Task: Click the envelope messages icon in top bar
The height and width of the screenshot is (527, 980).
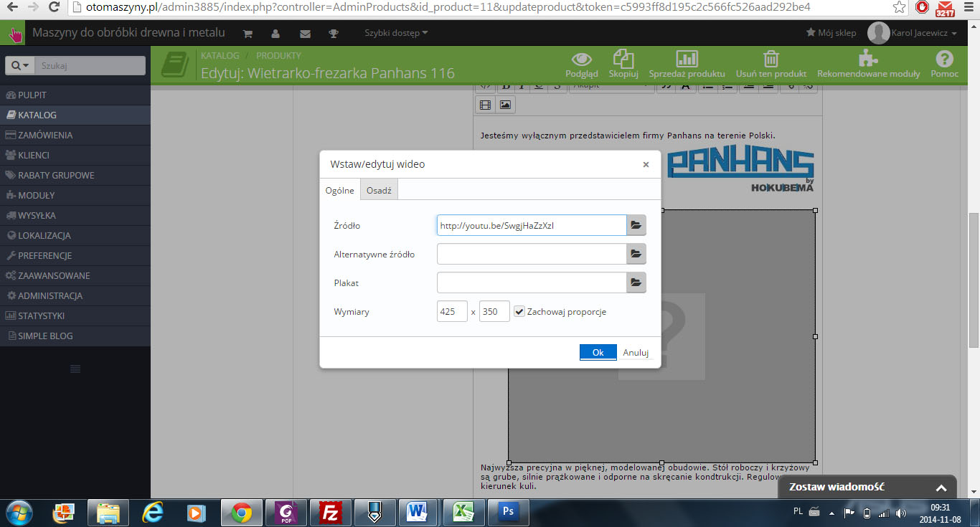Action: (x=305, y=33)
